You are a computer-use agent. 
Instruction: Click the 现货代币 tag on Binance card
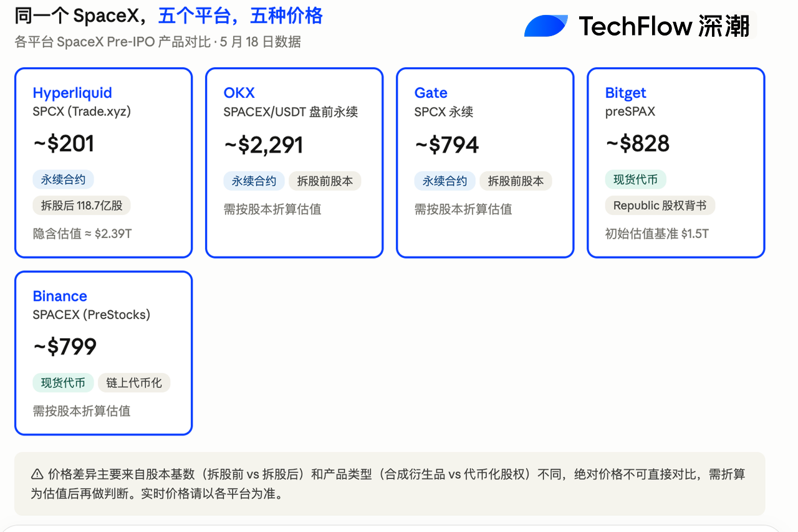coord(63,383)
